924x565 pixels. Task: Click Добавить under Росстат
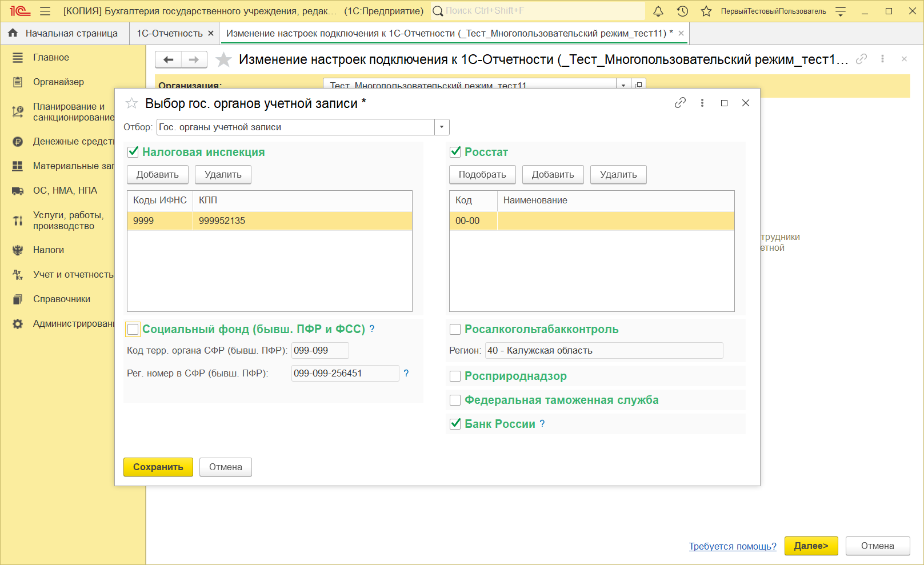[x=553, y=175]
